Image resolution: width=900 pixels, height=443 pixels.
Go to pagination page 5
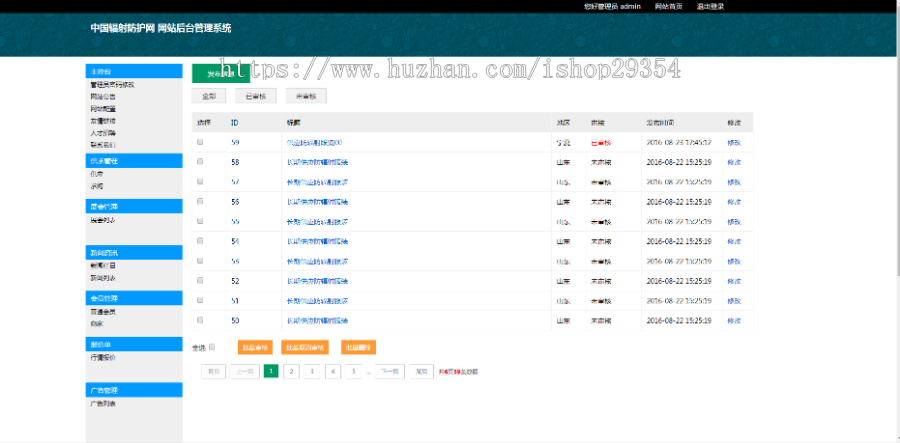[x=353, y=372]
